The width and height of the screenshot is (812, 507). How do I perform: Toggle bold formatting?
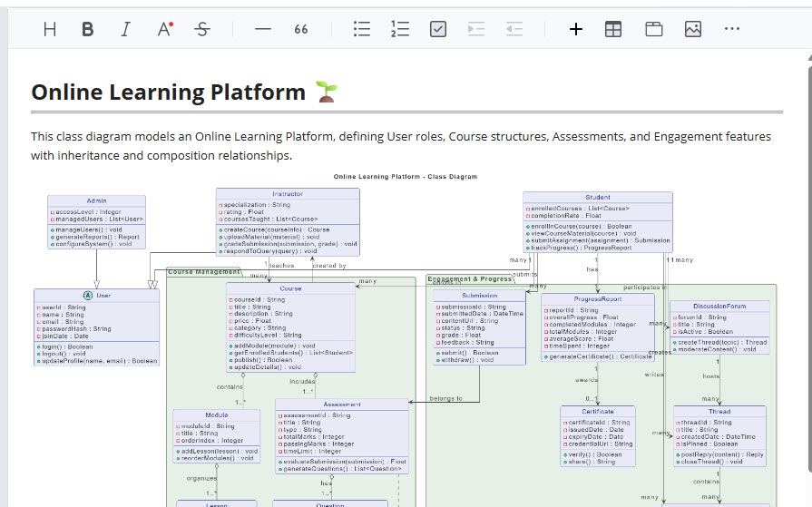(87, 29)
